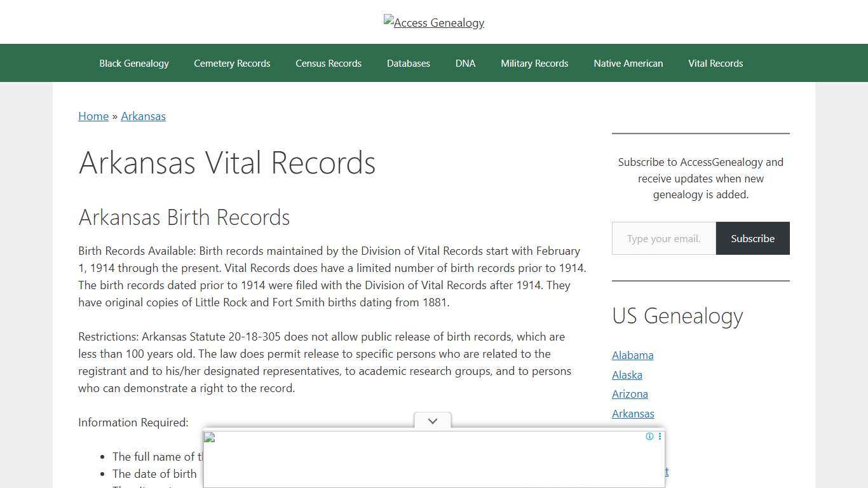Screen dimensions: 868x488
Task: Open the ad information icon
Action: pyautogui.click(x=649, y=437)
